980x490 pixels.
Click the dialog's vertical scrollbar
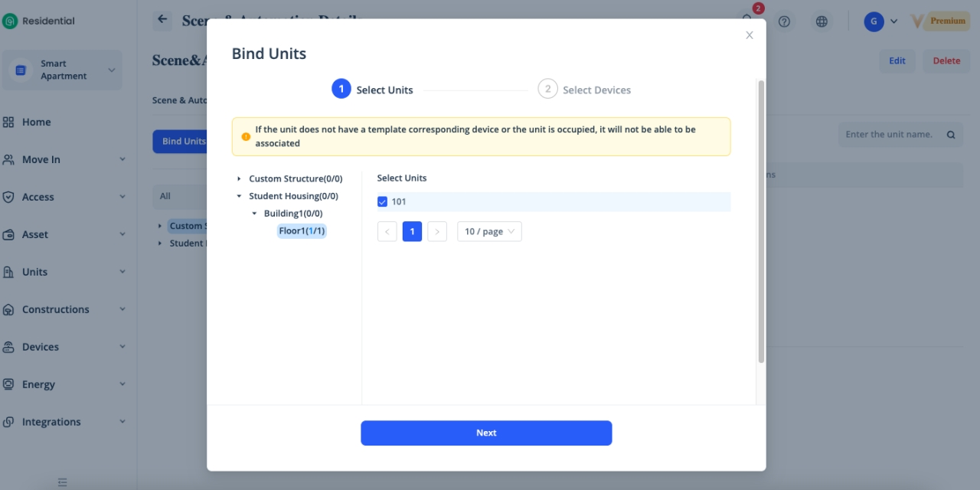pos(760,222)
